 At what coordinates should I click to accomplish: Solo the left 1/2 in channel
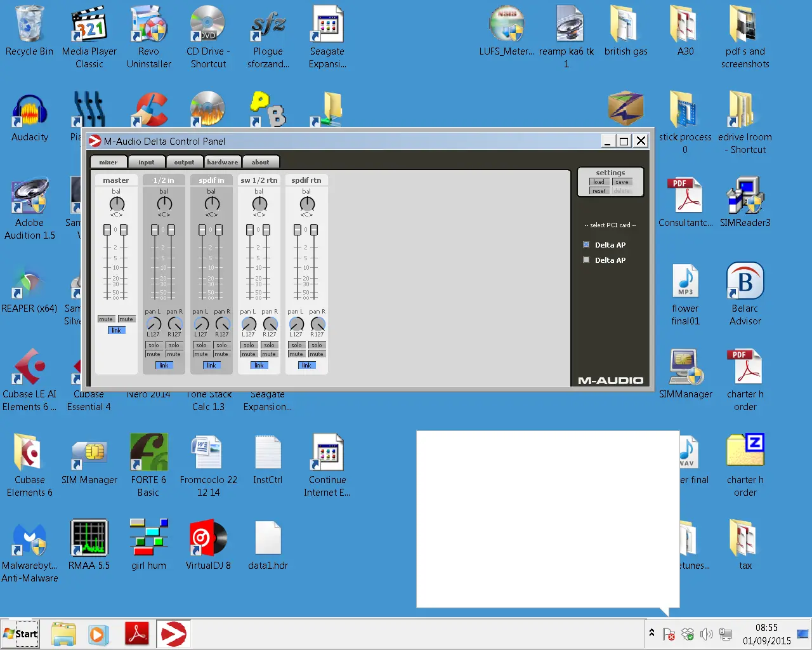tap(154, 345)
